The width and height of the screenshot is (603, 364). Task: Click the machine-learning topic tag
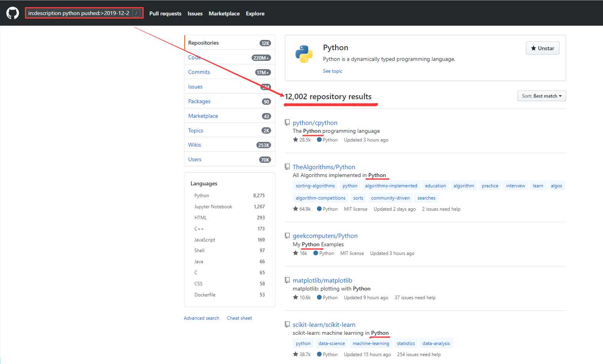click(x=371, y=343)
